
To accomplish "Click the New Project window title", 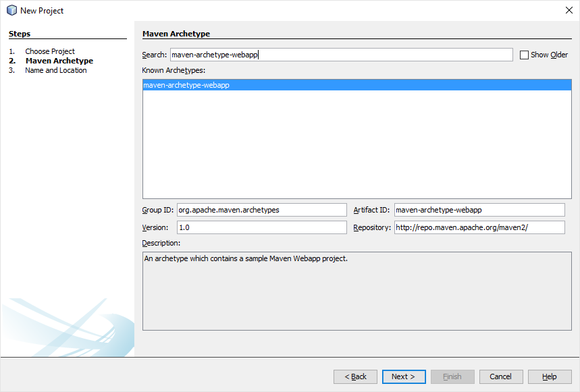I will pyautogui.click(x=42, y=11).
